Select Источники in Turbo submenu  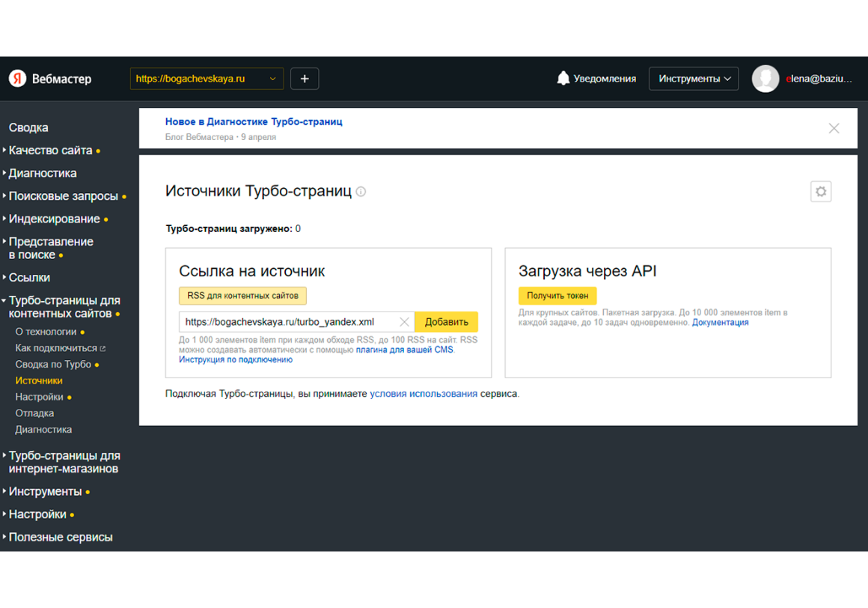39,380
